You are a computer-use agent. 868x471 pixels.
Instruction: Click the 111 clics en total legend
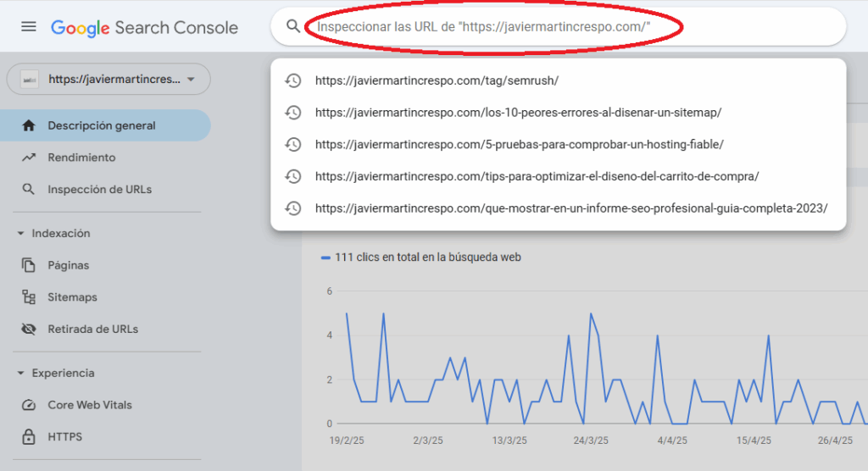click(427, 258)
